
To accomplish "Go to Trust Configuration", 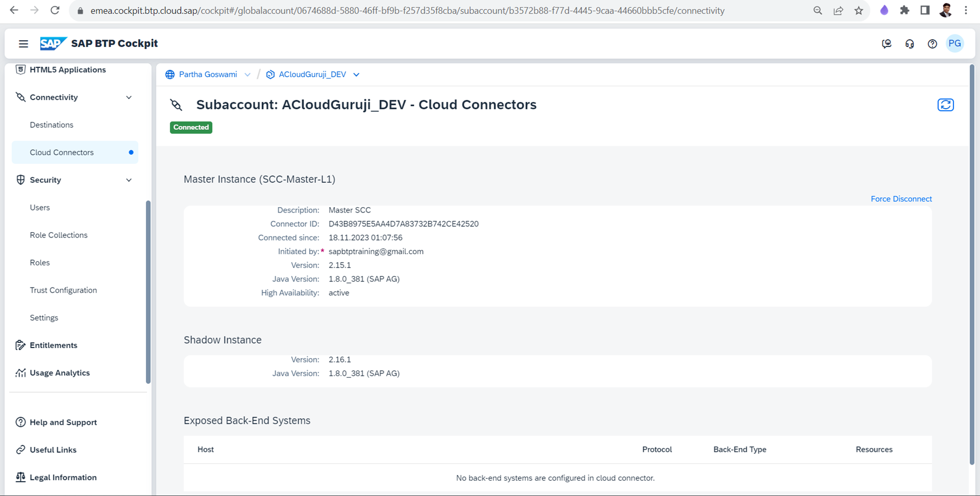I will (63, 290).
